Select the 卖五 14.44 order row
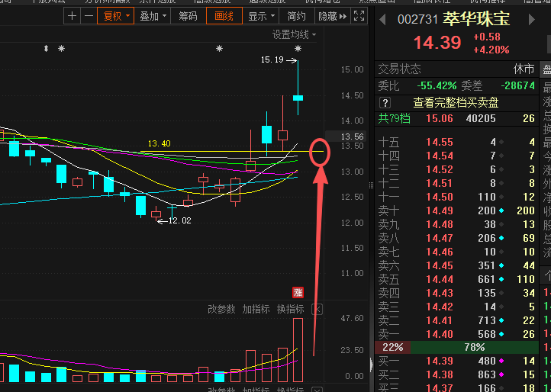This screenshot has height=392, width=551. [457, 279]
